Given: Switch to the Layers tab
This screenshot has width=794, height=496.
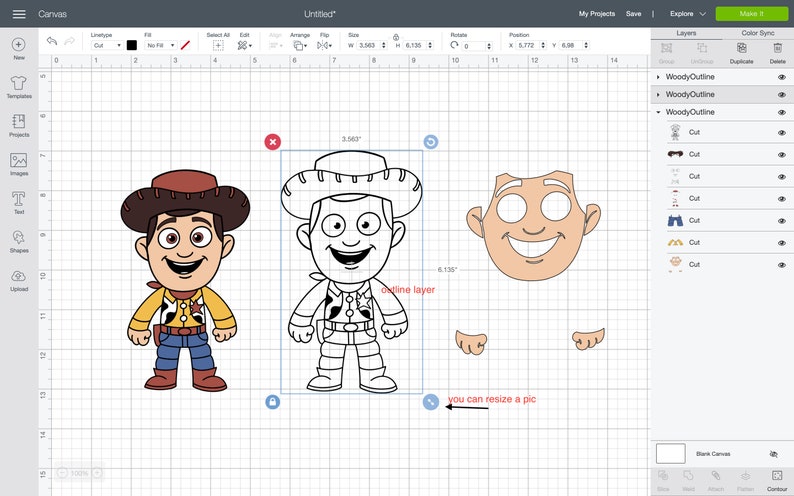Looking at the screenshot, I should [x=686, y=33].
